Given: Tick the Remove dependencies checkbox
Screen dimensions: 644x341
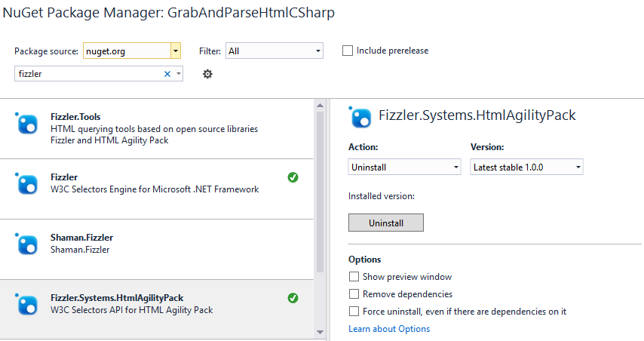Looking at the screenshot, I should click(x=354, y=293).
